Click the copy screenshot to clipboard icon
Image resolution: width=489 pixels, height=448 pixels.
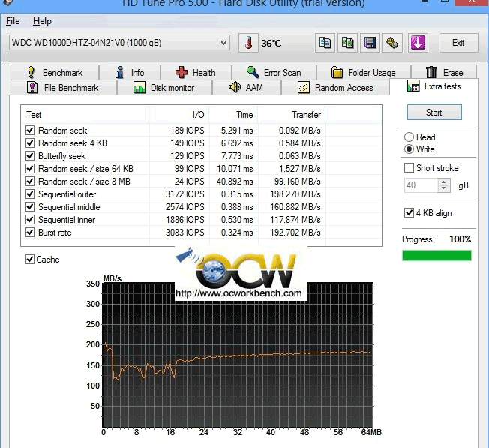(x=347, y=43)
